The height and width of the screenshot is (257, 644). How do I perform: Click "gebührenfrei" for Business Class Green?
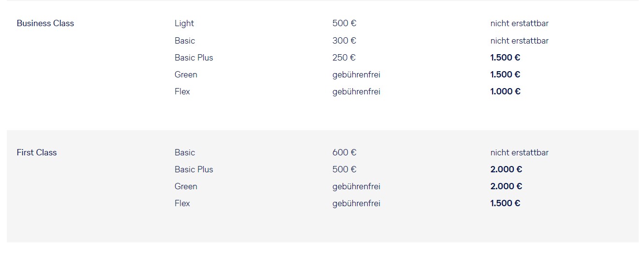pyautogui.click(x=356, y=75)
